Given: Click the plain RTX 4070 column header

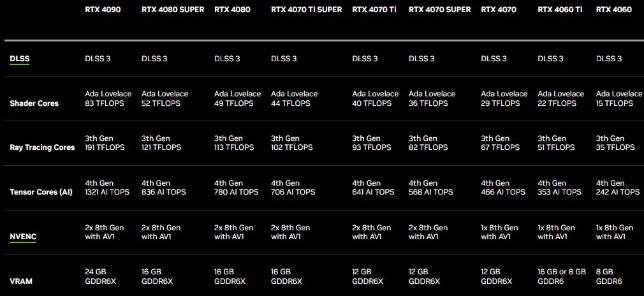Looking at the screenshot, I should pos(499,10).
